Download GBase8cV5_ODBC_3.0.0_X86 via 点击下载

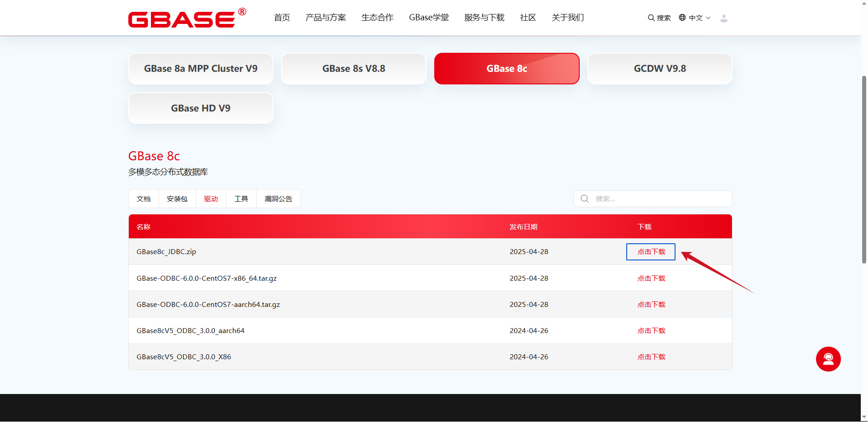tap(651, 357)
